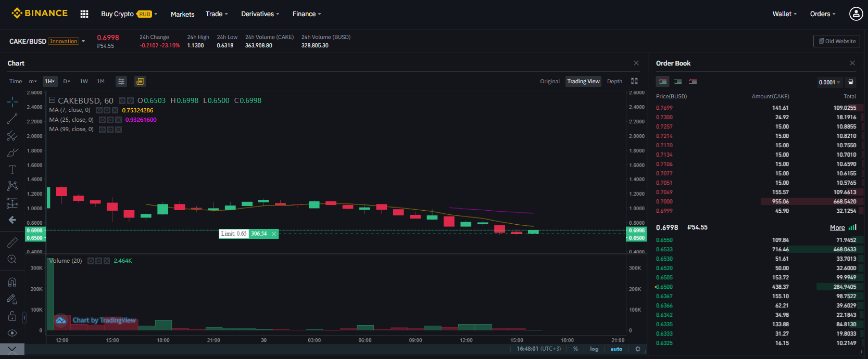Expand the Wallet dropdown
The image size is (868, 359).
point(785,14)
